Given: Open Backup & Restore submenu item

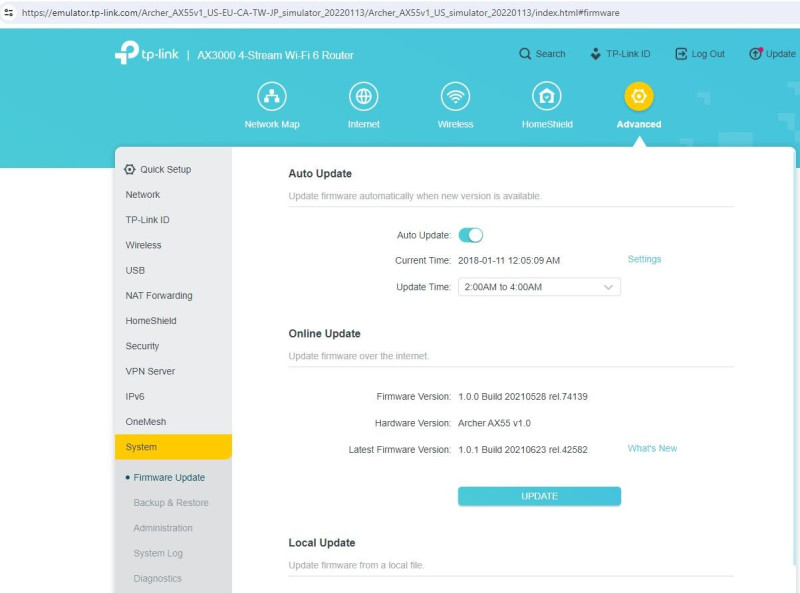Looking at the screenshot, I should 171,503.
